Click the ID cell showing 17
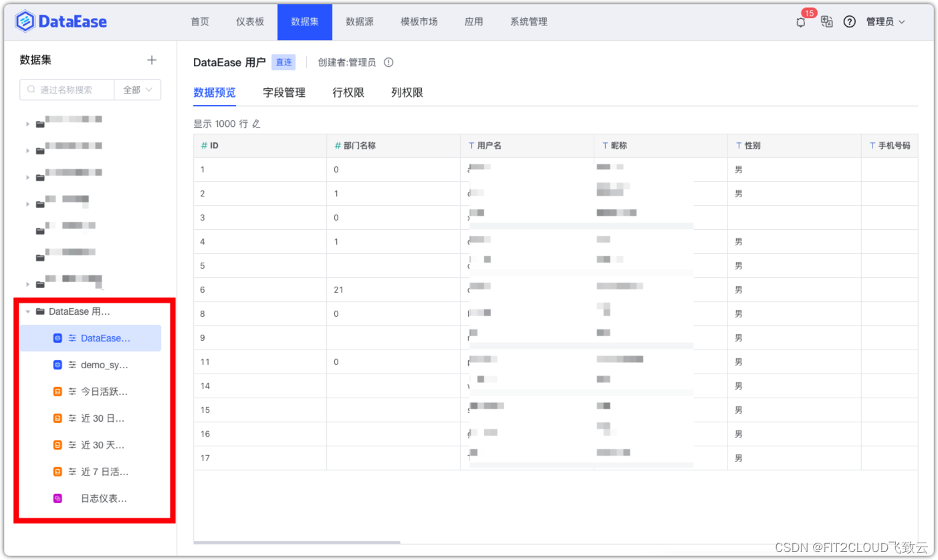Viewport: 938px width, 560px height. click(260, 458)
